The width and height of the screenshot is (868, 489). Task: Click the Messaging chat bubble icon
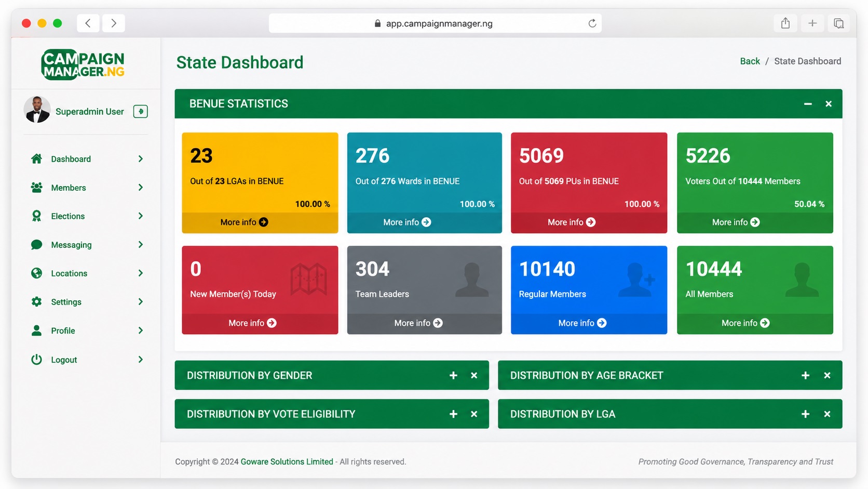point(36,244)
